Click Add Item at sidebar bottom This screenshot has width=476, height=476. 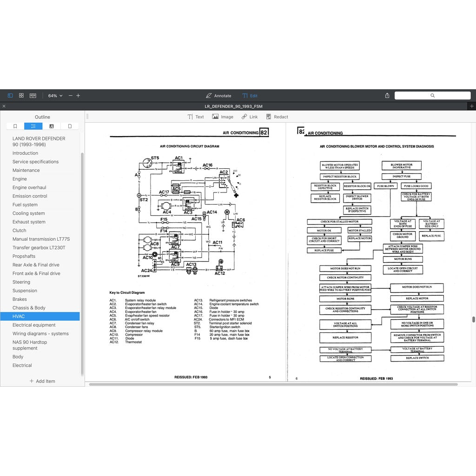coord(42,381)
